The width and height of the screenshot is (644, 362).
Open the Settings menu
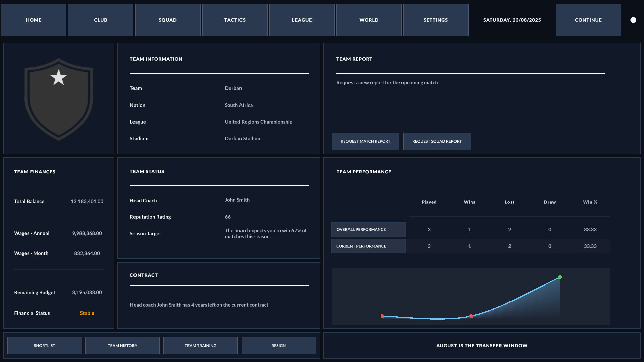pyautogui.click(x=436, y=20)
